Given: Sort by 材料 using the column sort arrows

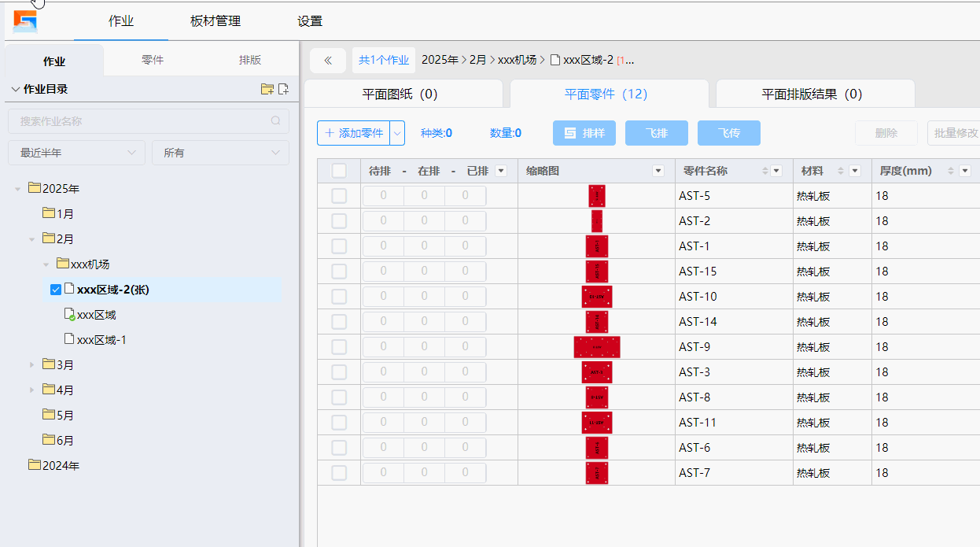Looking at the screenshot, I should click(x=840, y=171).
